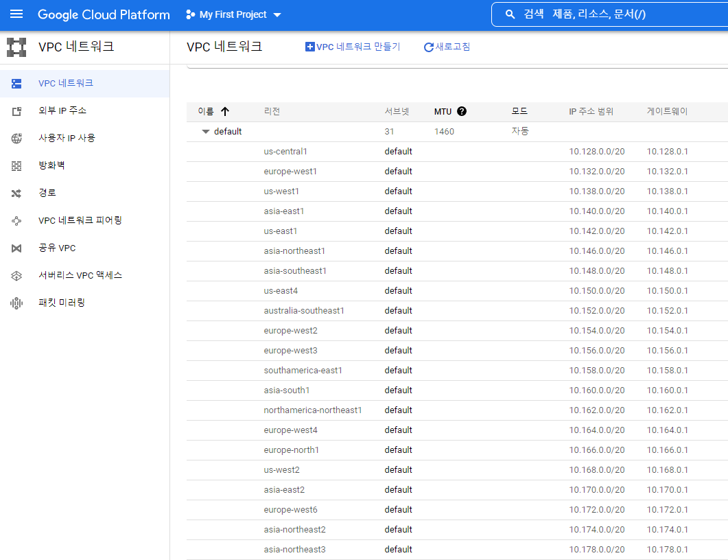Click the 공유 VPC icon
The width and height of the screenshot is (728, 560).
(16, 248)
